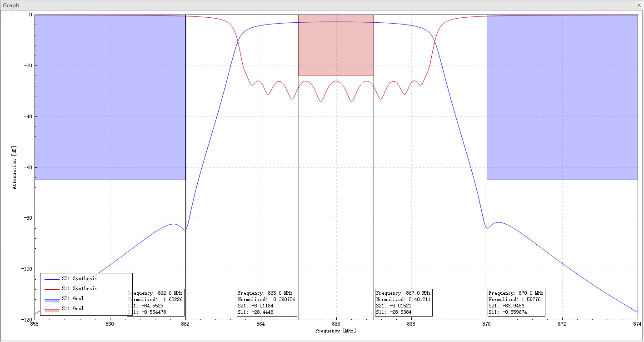The image size is (644, 342).
Task: Select the 862.0 MHz marker annotation box
Action: pos(155,302)
